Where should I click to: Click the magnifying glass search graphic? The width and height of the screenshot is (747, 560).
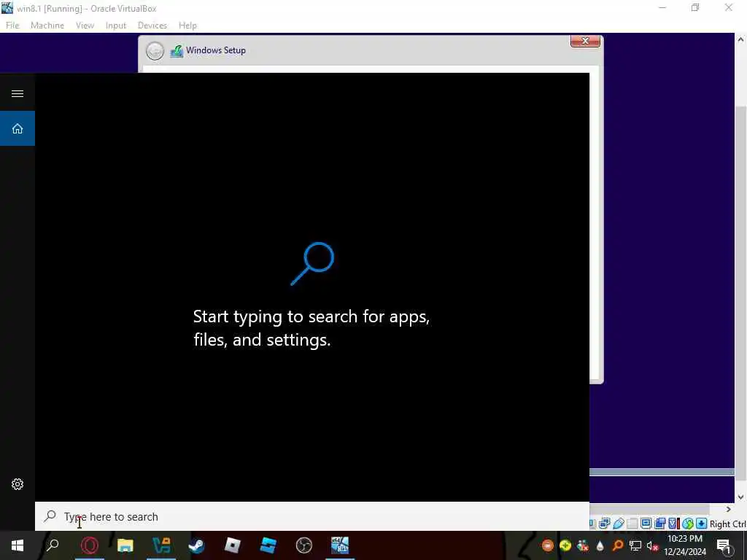point(312,264)
